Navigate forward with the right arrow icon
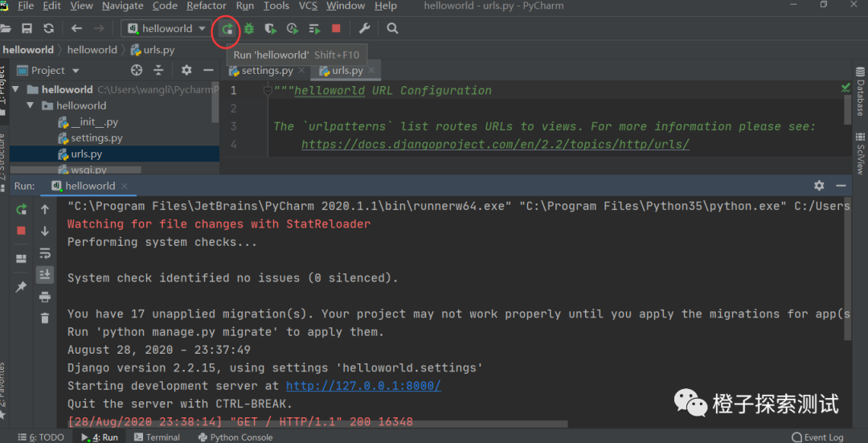Image resolution: width=868 pixels, height=443 pixels. pos(99,28)
